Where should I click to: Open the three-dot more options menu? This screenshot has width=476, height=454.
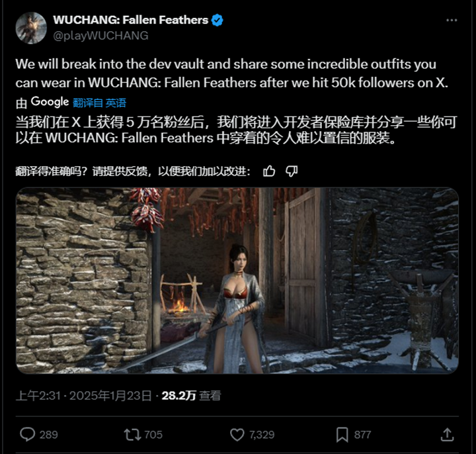452,21
